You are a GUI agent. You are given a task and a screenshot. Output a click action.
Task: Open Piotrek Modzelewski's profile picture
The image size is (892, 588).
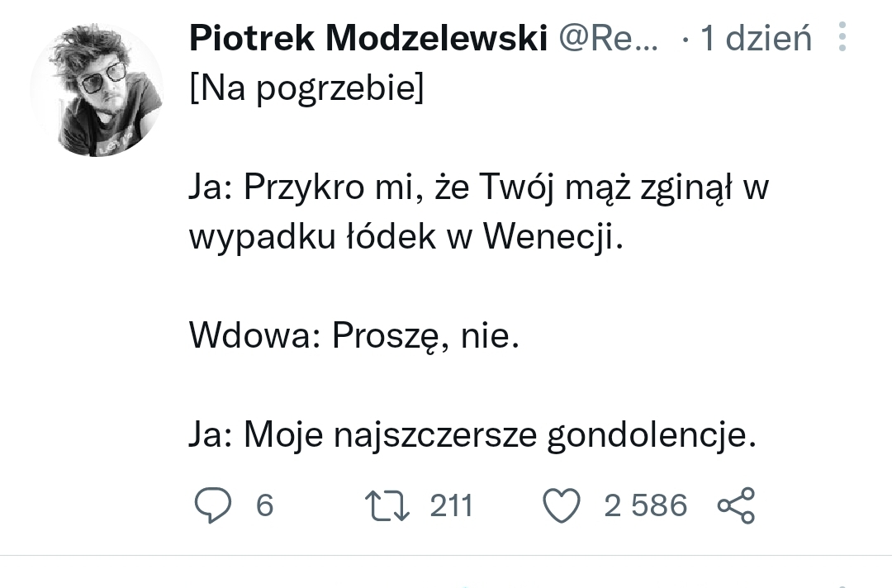97,90
